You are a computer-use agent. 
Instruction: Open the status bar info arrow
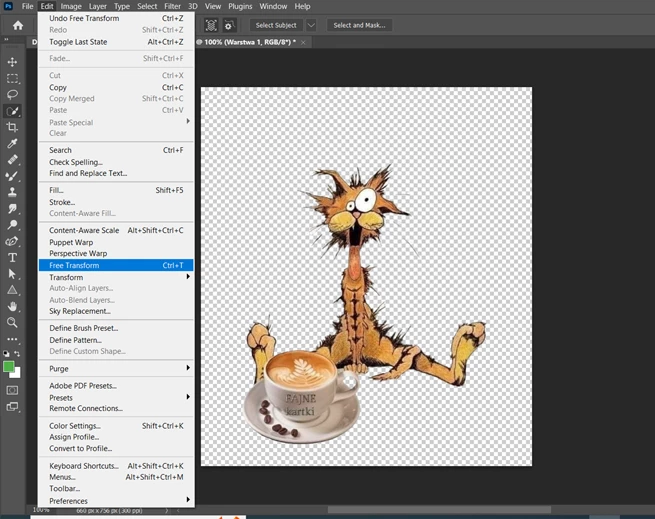[x=166, y=510]
